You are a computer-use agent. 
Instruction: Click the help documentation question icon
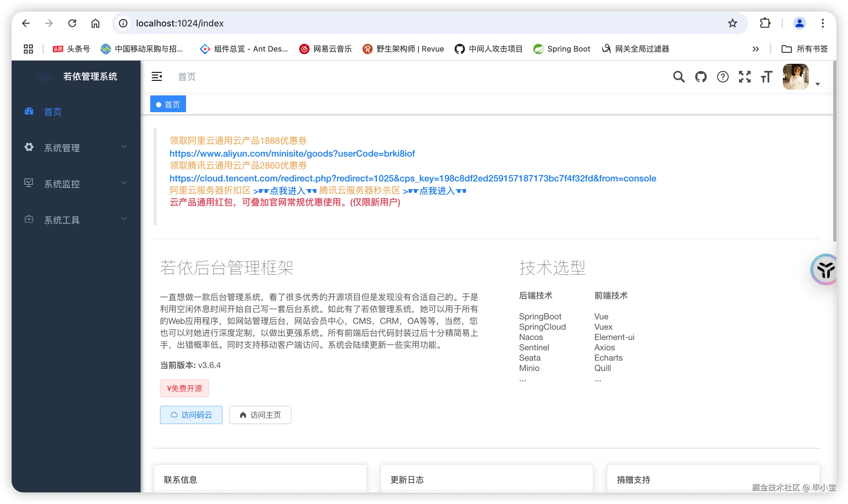pos(723,77)
